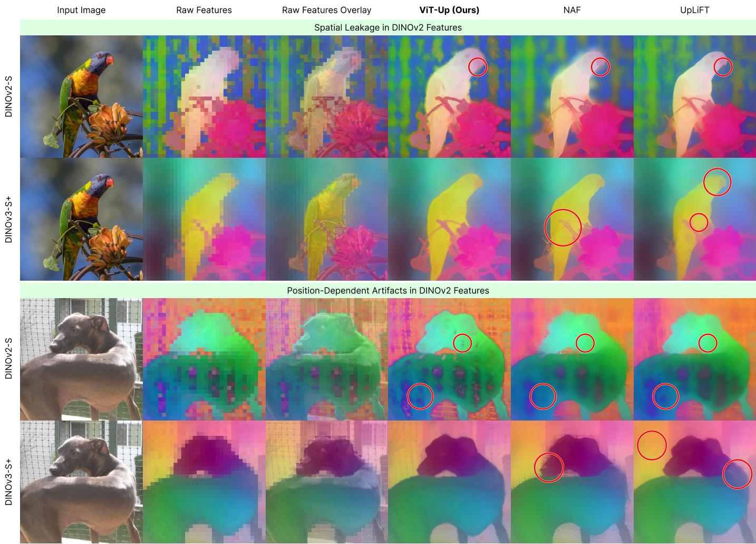Click the DINOv3-S+ label beside the dog row
Image resolution: width=756 pixels, height=544 pixels.
8,482
